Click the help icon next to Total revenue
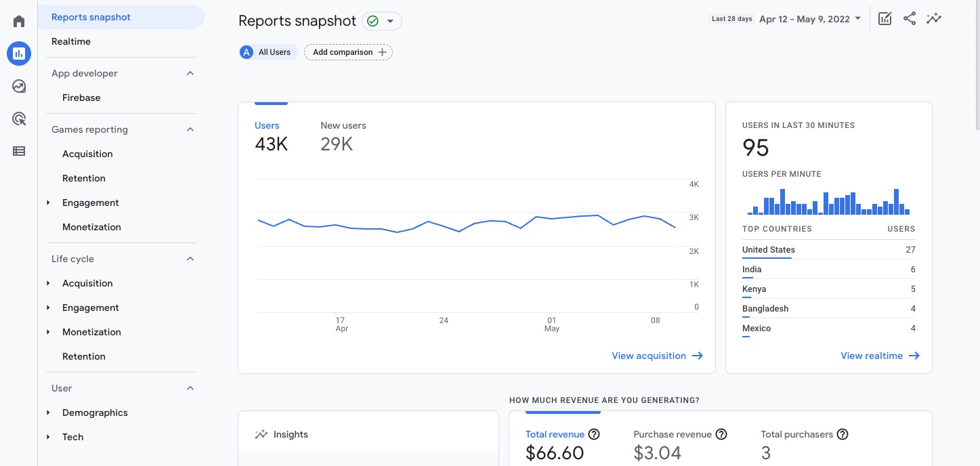 (x=594, y=434)
